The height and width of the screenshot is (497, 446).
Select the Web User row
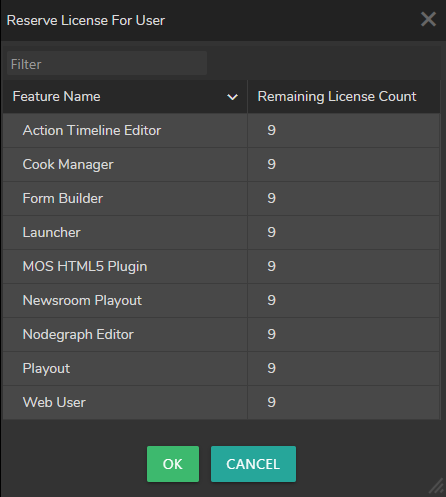(x=222, y=402)
